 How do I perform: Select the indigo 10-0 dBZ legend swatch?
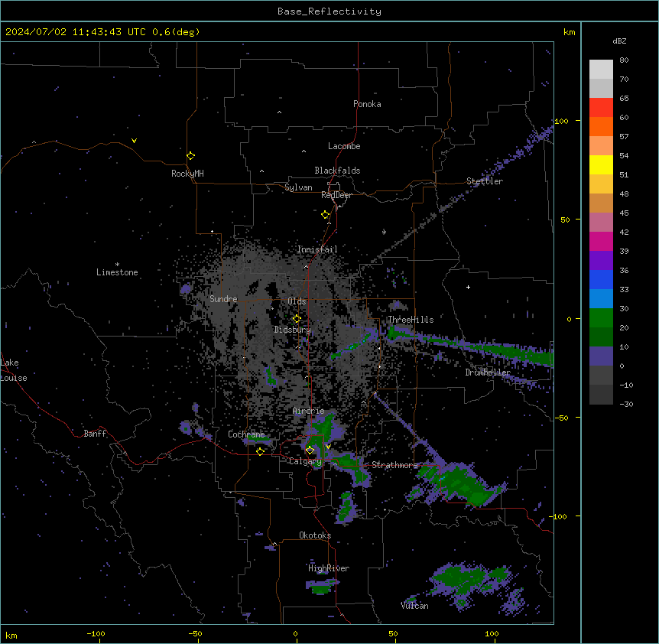(x=601, y=356)
